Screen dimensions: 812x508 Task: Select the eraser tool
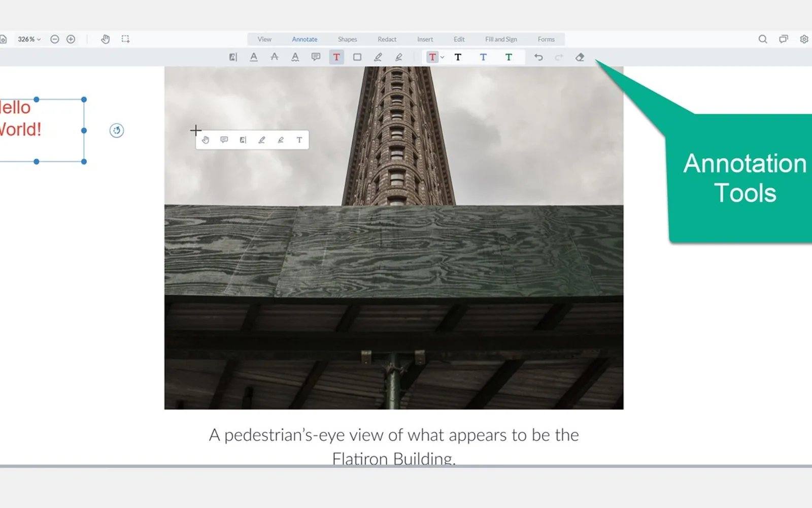click(x=580, y=57)
